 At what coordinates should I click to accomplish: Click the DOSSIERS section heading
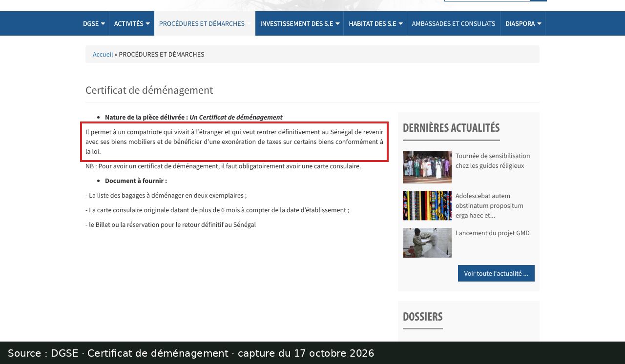click(x=423, y=316)
